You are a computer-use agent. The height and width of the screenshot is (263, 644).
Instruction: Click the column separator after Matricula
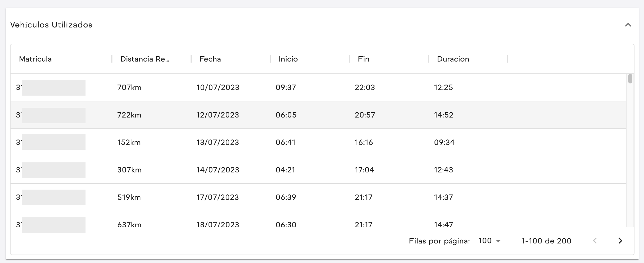point(112,59)
